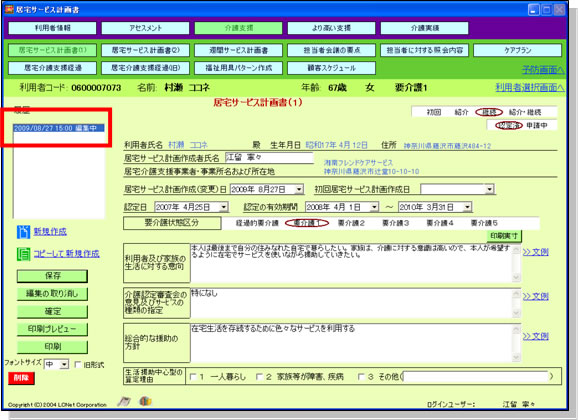Viewport: 578px width, 420px height.
Task: Switch to the アセスメント tab
Action: 145,28
